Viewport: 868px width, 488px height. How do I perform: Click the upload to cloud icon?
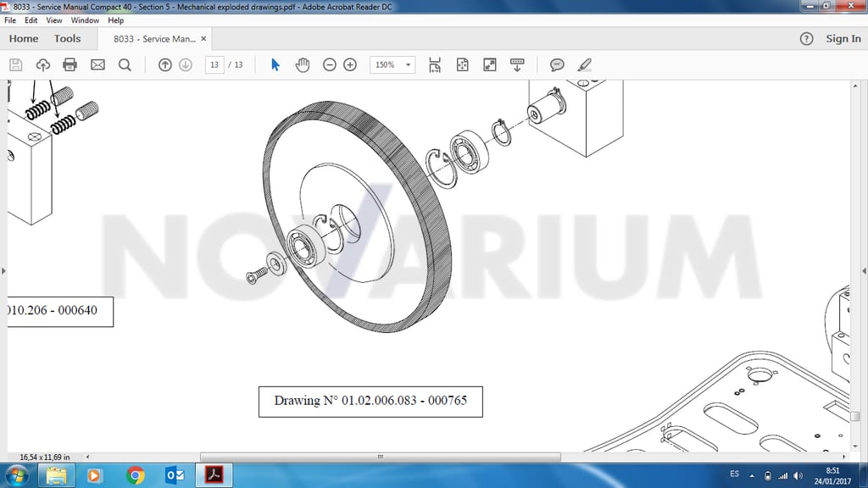[x=42, y=64]
